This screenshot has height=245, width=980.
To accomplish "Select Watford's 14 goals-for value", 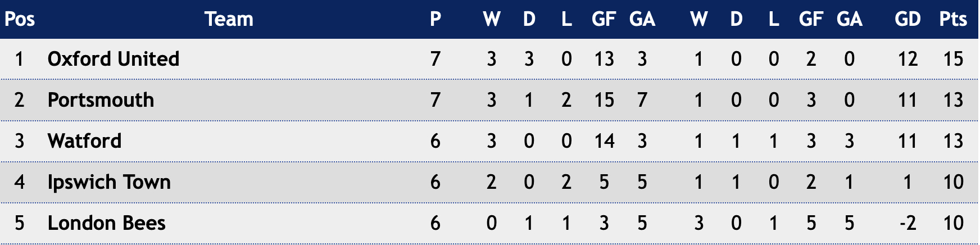I will click(x=604, y=141).
